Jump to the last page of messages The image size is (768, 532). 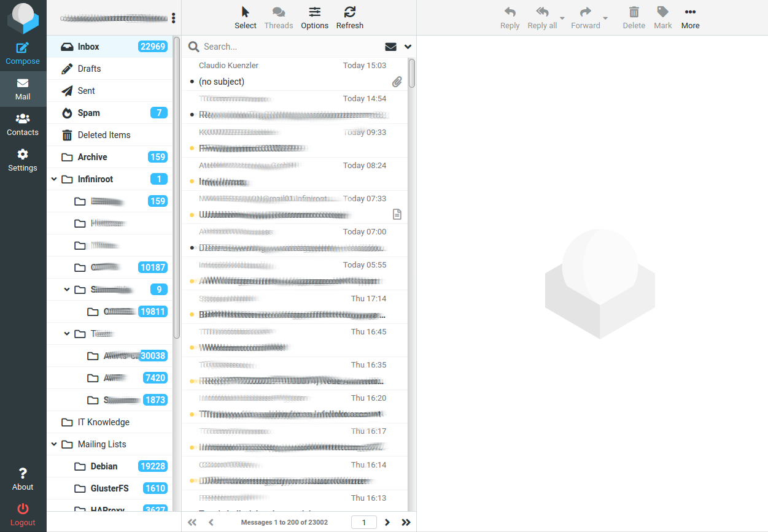click(406, 522)
